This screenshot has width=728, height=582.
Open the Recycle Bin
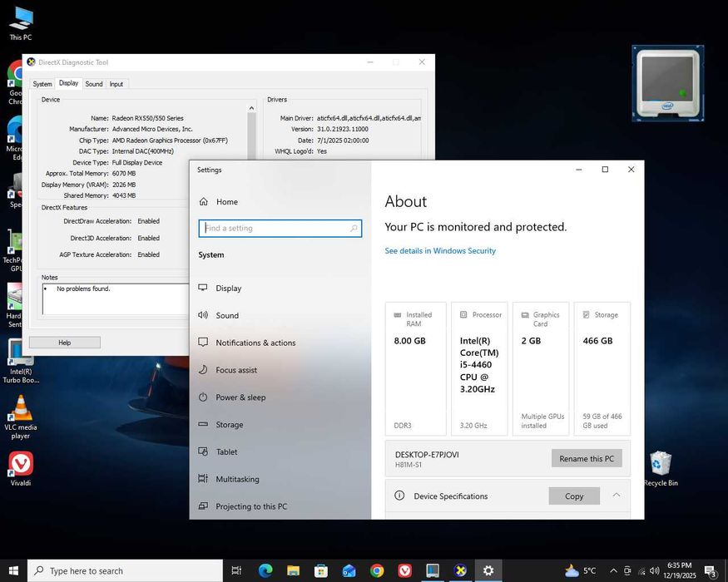(661, 468)
